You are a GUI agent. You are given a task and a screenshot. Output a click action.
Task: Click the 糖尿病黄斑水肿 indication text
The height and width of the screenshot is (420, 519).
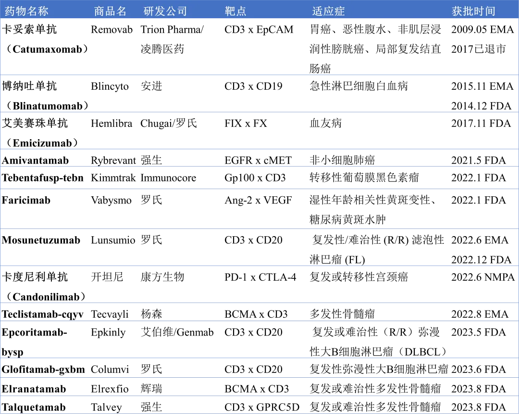point(347,219)
